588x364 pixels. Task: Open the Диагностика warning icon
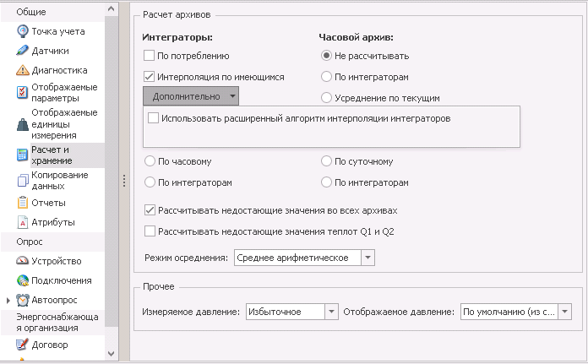pos(23,70)
